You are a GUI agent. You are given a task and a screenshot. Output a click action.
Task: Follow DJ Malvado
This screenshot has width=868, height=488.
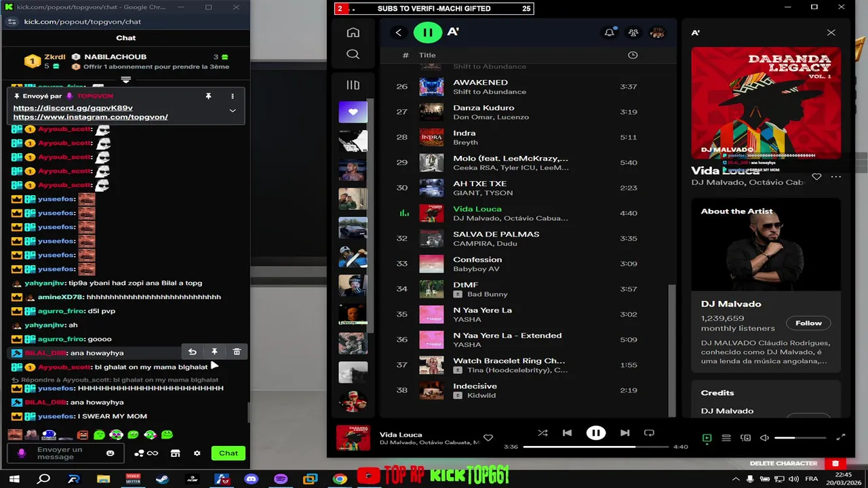pos(808,323)
